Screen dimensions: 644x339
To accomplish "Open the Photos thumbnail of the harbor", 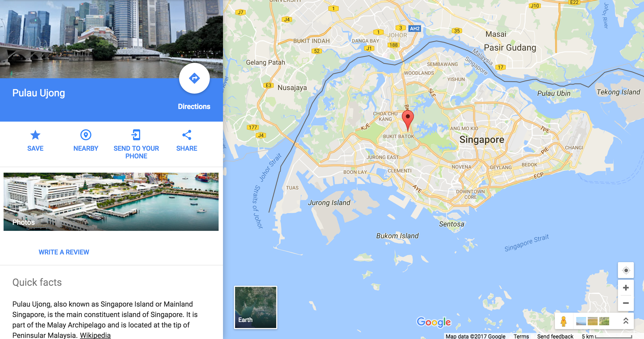I will [111, 202].
